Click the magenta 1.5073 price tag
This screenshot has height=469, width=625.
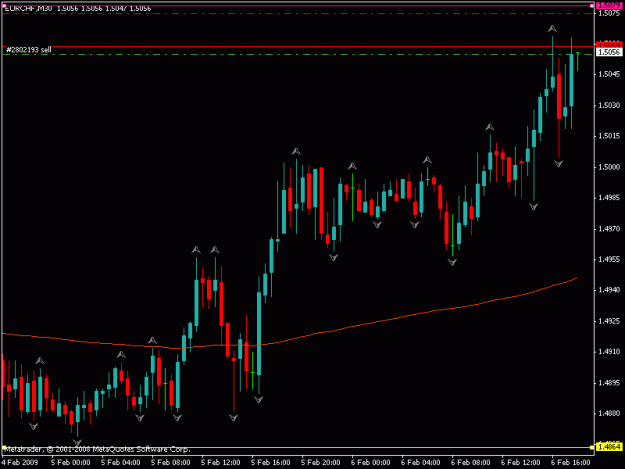point(609,5)
